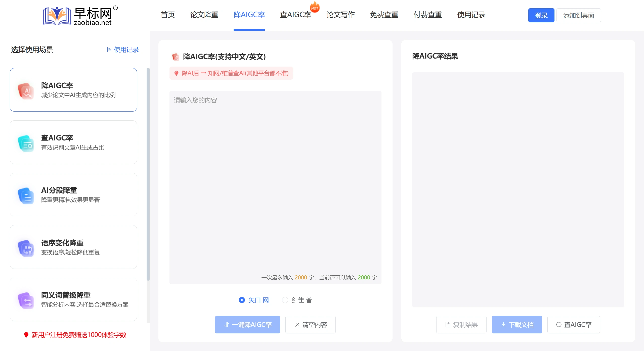Image resolution: width=644 pixels, height=351 pixels.
Task: Open the 付费查重 page
Action: (x=427, y=15)
